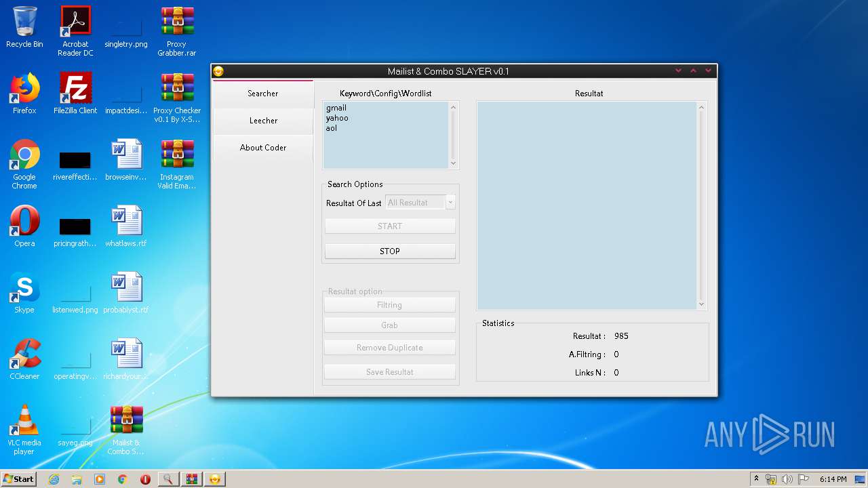868x488 pixels.
Task: Select the impactdesi... desktop file
Action: tap(126, 98)
